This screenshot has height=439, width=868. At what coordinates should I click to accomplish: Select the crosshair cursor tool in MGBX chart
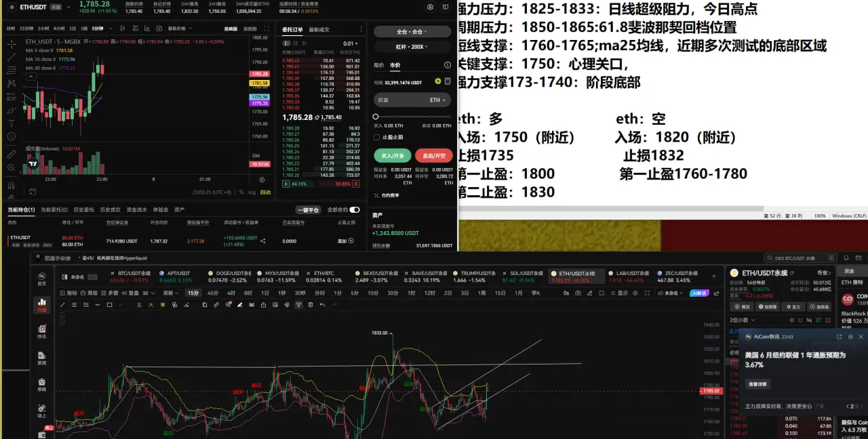(12, 43)
